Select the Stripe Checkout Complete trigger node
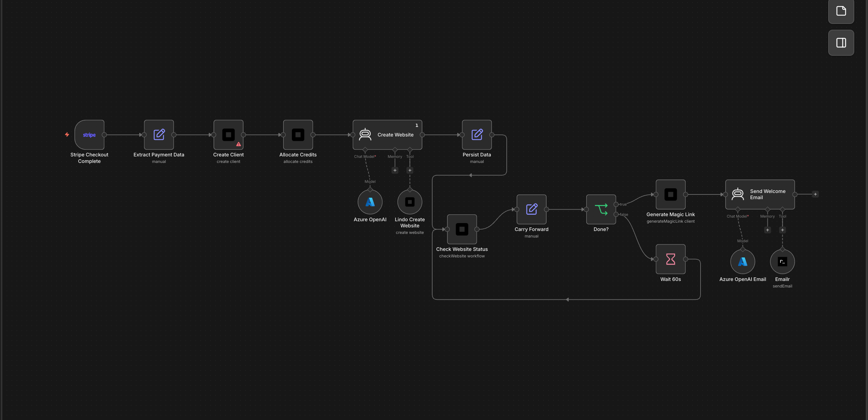 point(89,135)
